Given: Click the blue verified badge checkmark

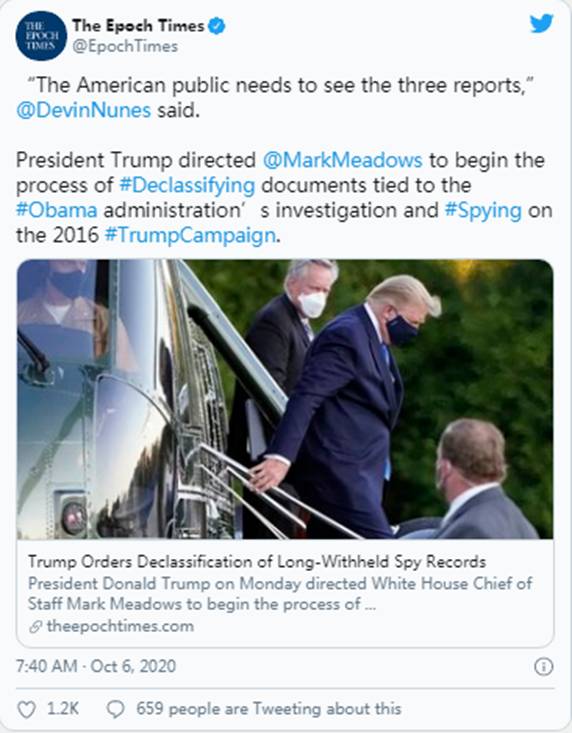Looking at the screenshot, I should coord(216,26).
